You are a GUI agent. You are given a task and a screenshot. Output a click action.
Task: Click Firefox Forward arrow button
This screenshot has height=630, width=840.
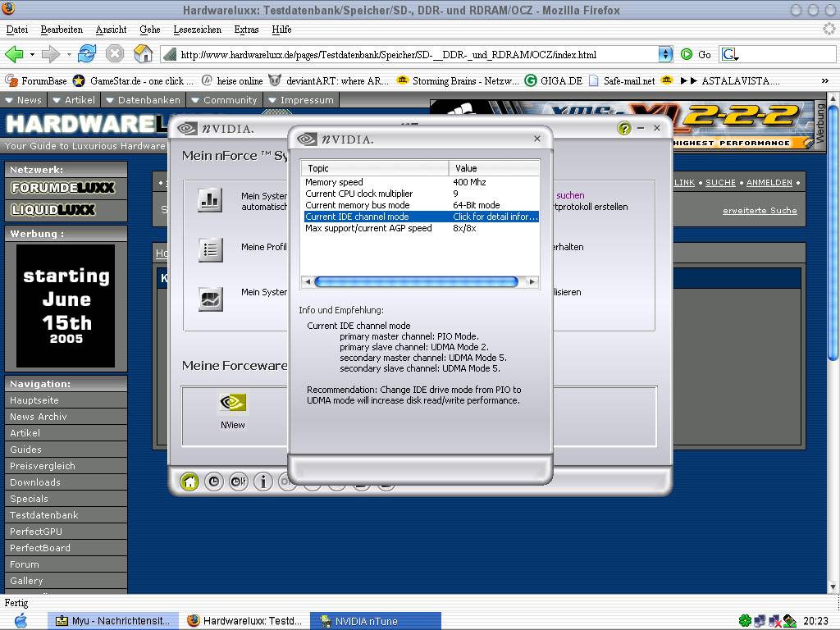[51, 54]
